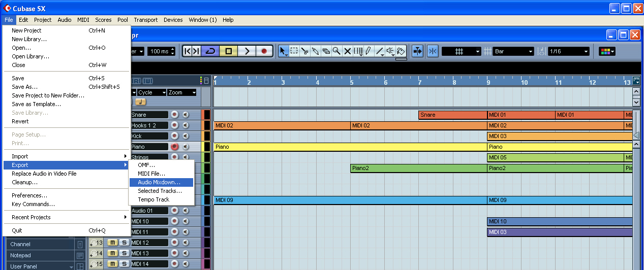Select the Draw pencil tool
Image resolution: width=644 pixels, height=270 pixels.
[369, 51]
